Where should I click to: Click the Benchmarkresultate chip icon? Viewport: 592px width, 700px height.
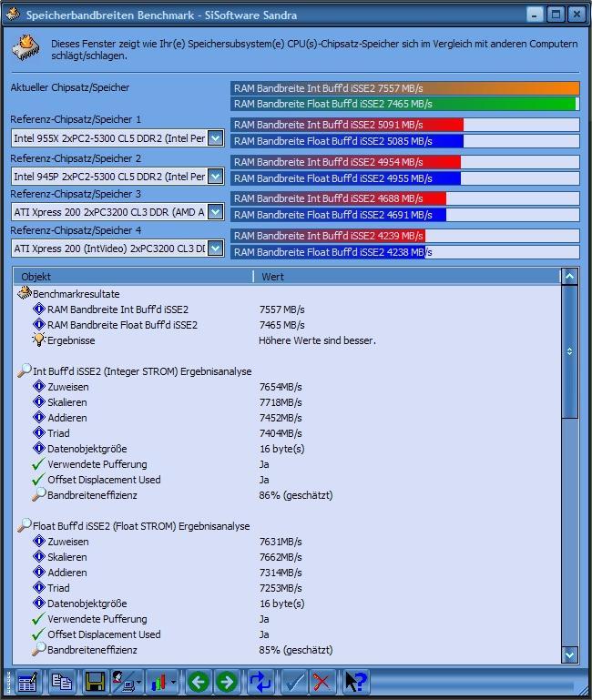(24, 293)
